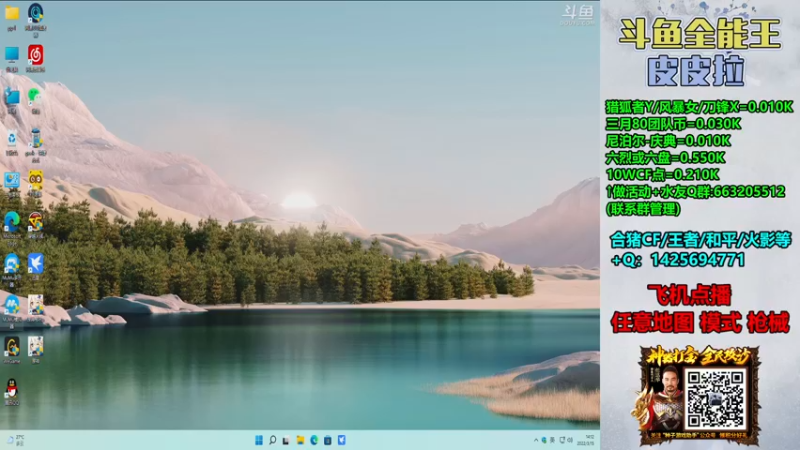
Task: Open the blue monitor This PC icon
Action: click(12, 55)
